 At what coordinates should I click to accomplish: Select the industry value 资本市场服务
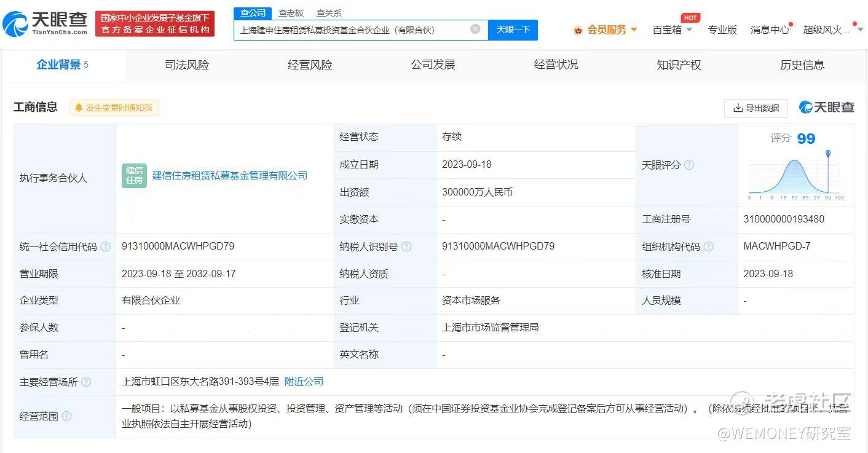point(471,301)
